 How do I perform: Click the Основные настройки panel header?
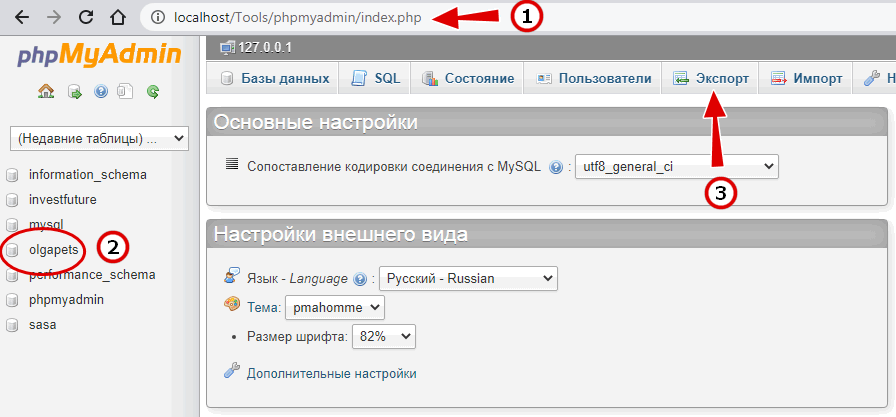547,122
